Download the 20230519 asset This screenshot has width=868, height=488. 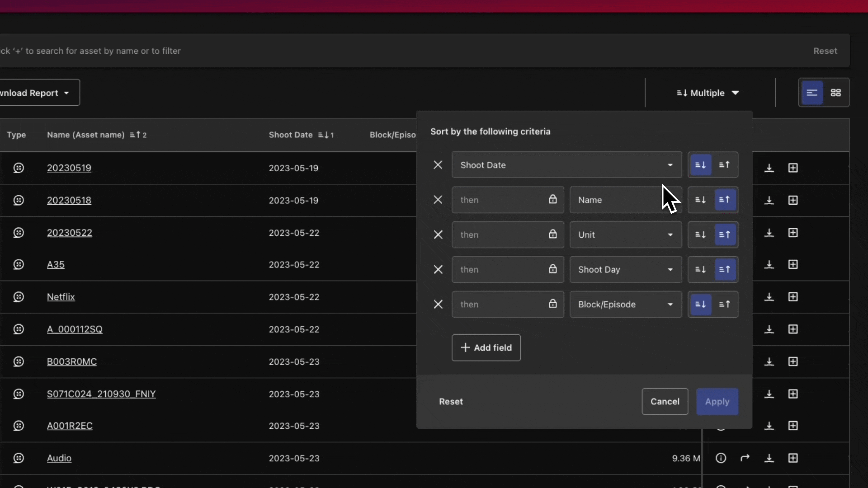(769, 168)
